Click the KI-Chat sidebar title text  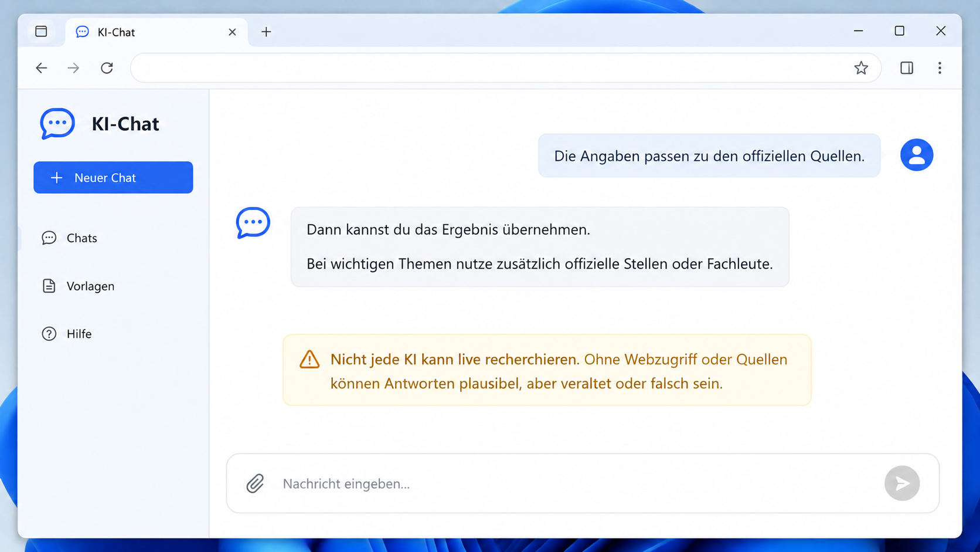pos(125,124)
